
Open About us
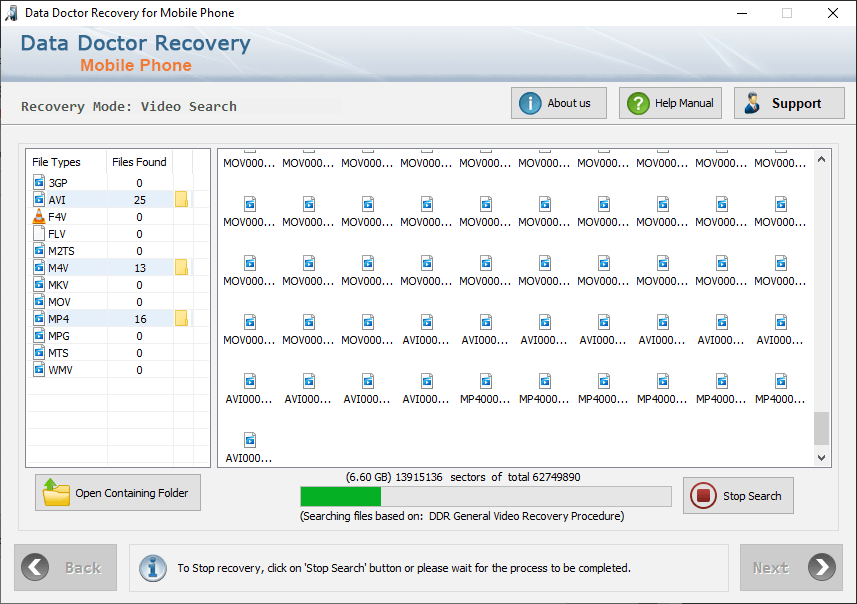click(x=559, y=103)
